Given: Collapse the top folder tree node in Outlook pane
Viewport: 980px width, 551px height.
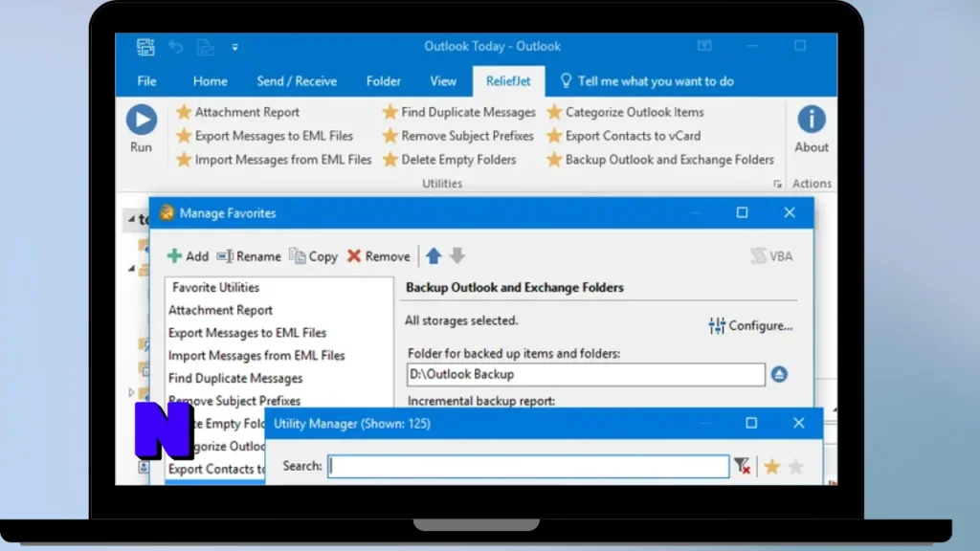Looking at the screenshot, I should point(131,219).
